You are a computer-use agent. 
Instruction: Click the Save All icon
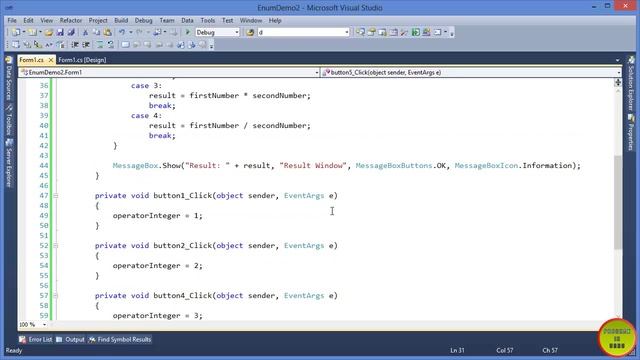point(71,32)
